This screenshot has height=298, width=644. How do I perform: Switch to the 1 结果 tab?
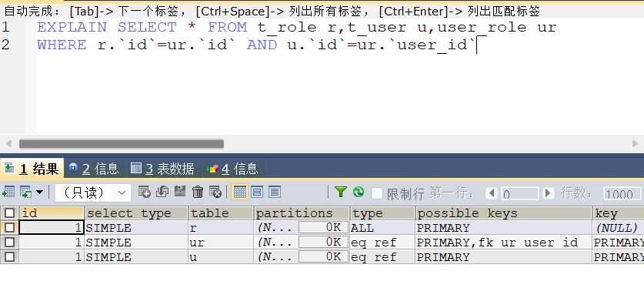point(32,169)
